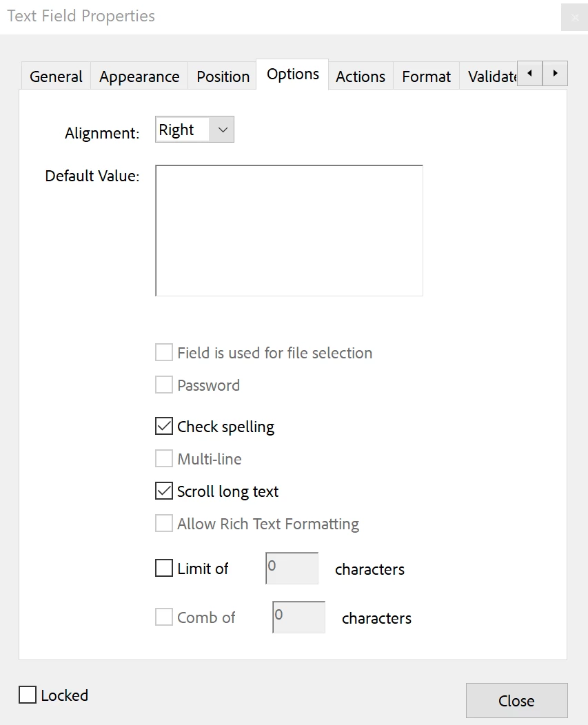Screen dimensions: 588x725
Task: Select the Actions tab
Action: 361,76
